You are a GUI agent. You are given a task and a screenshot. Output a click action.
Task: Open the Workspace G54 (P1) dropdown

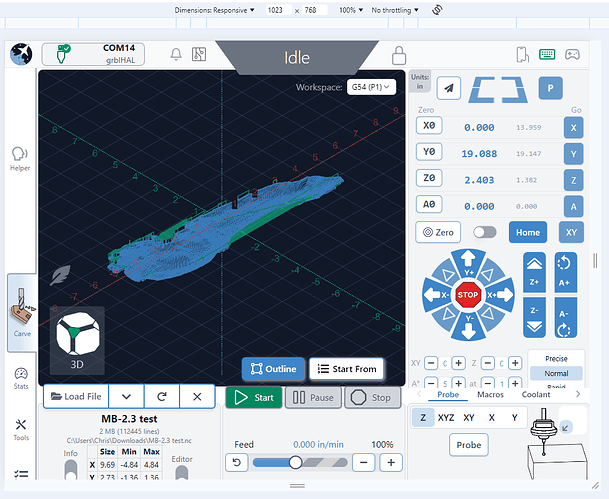click(371, 87)
